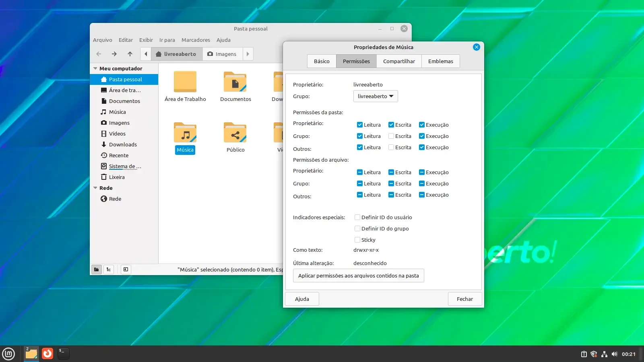
Task: Go back with the left arrow toolbar button
Action: [99, 54]
